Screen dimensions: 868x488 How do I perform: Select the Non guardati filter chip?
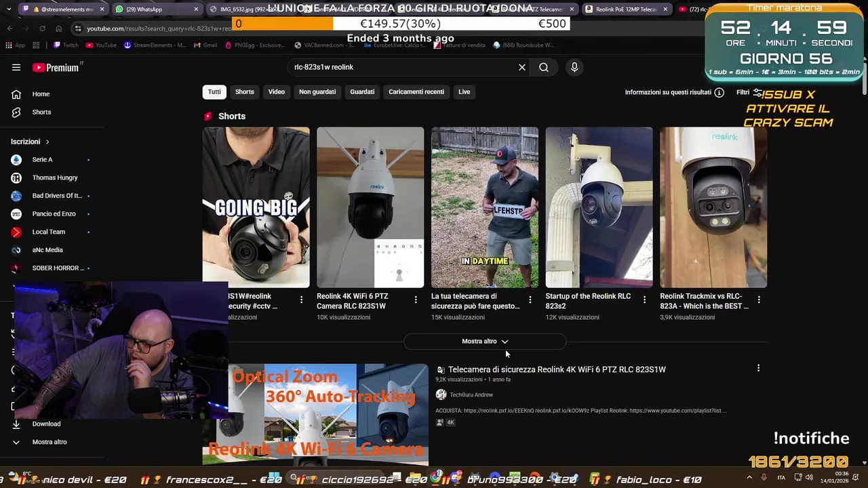[317, 91]
